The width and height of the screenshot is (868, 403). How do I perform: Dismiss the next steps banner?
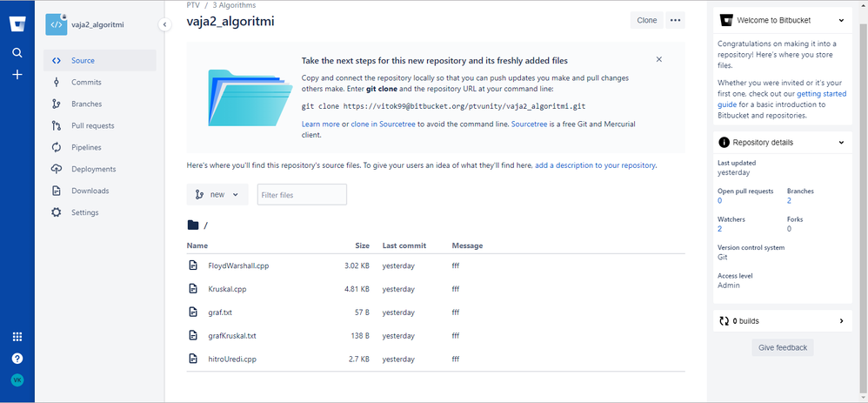pos(658,59)
